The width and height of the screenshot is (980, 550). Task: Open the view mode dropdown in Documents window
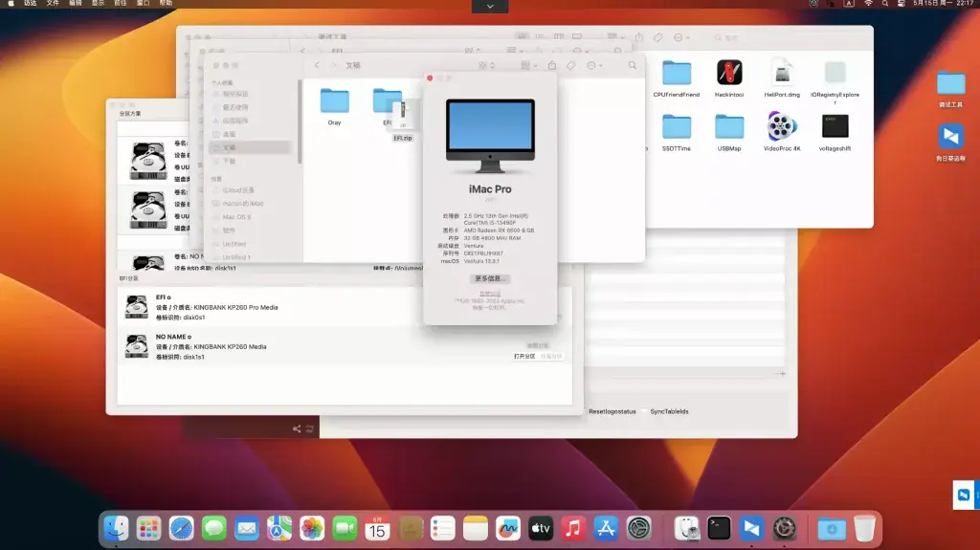[487, 65]
